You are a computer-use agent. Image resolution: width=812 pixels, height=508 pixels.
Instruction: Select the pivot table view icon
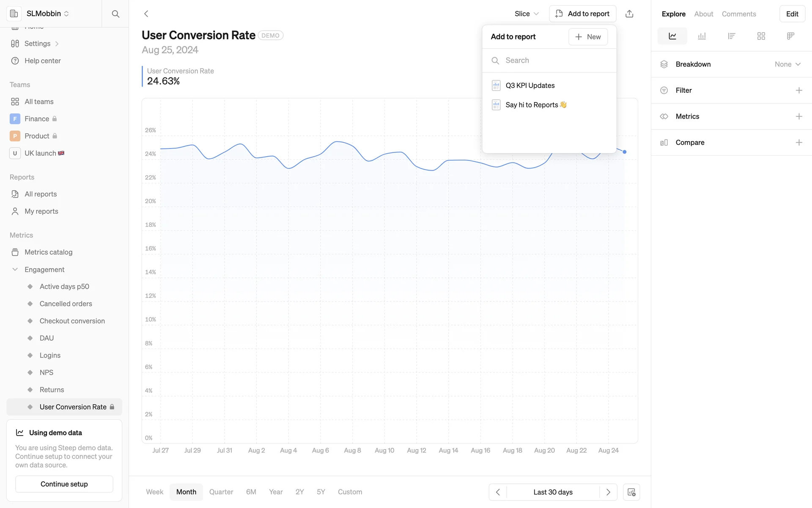coord(790,36)
